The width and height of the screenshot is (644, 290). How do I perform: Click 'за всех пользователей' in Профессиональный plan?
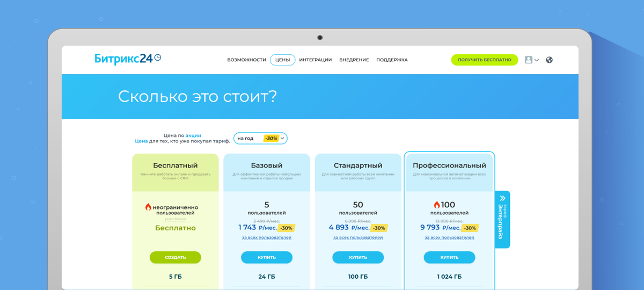coord(450,237)
